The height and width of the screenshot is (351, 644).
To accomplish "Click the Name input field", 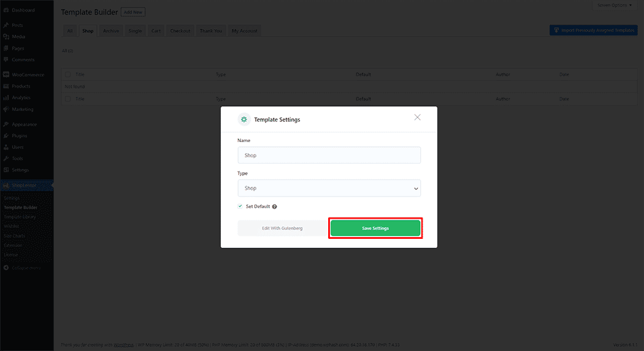I will click(x=329, y=155).
